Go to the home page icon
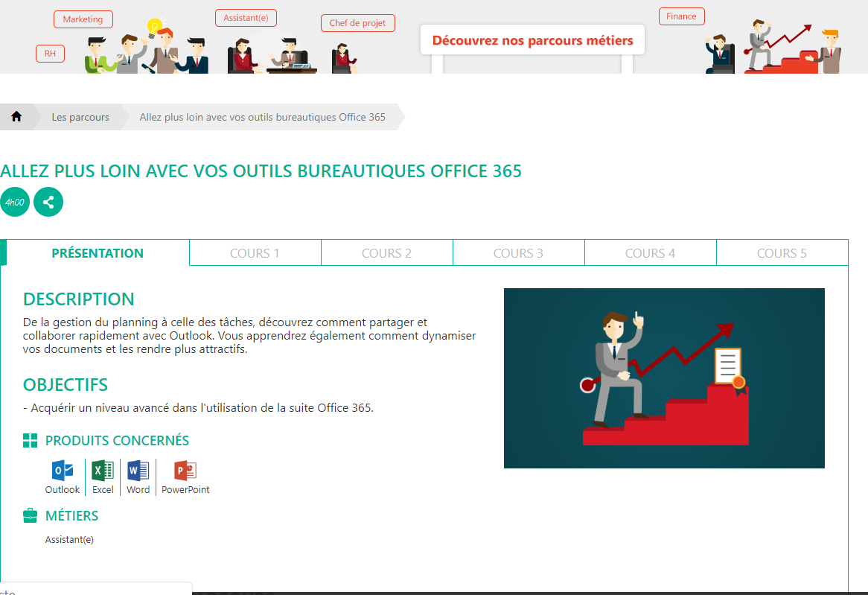 coord(16,117)
